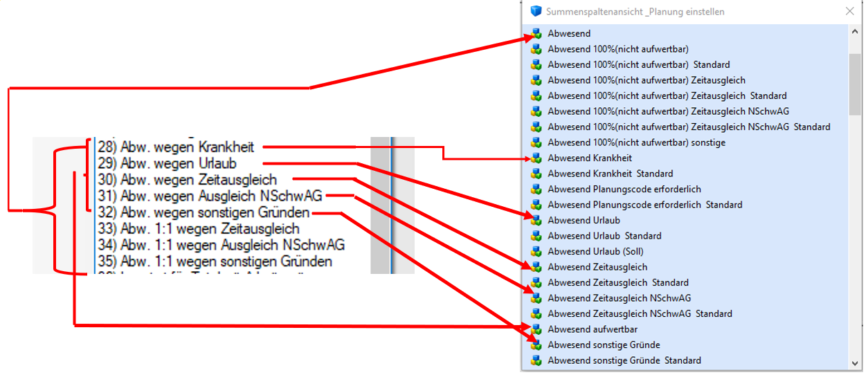Screen dimensions: 868x377
Task: Click the icon next to 'Abwesend aufwertbar'
Action: click(x=535, y=329)
